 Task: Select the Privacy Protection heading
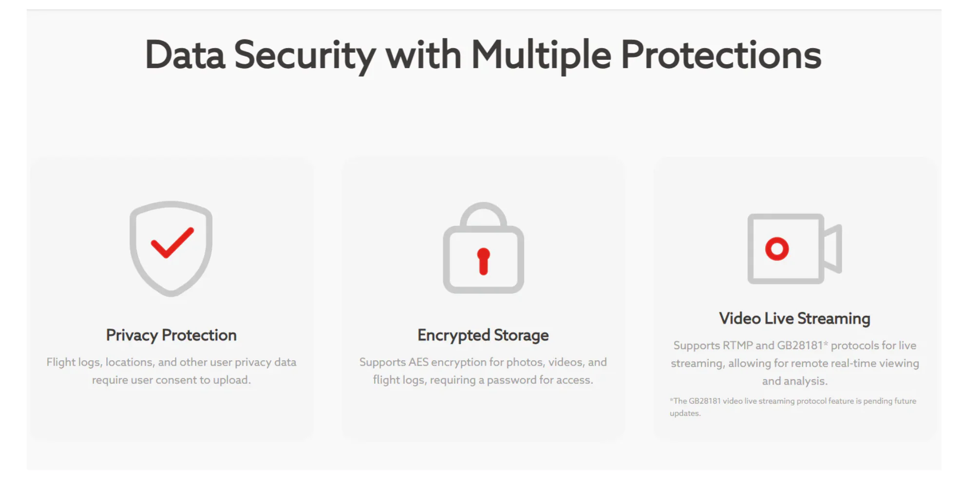tap(171, 335)
